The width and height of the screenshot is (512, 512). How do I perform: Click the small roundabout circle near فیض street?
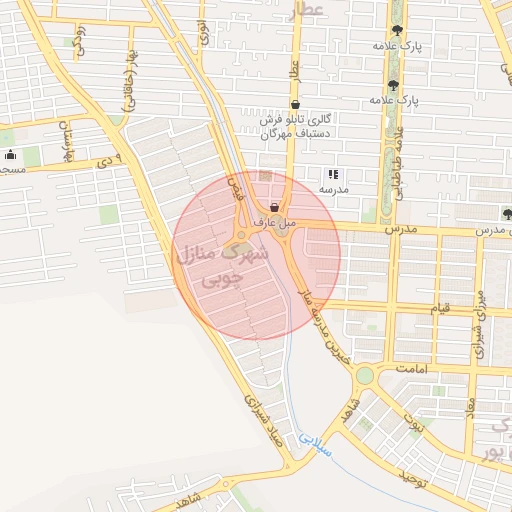click(241, 235)
